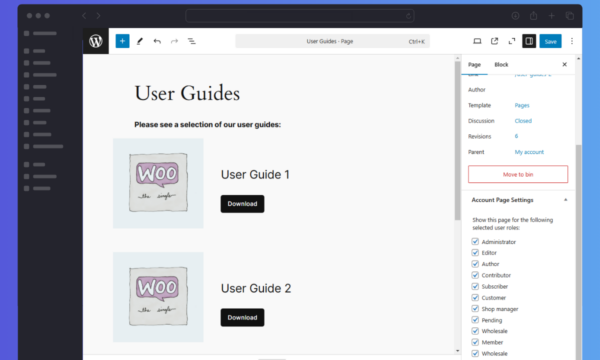600x360 pixels.
Task: Uncheck the Subscriber role checkbox
Action: (475, 286)
